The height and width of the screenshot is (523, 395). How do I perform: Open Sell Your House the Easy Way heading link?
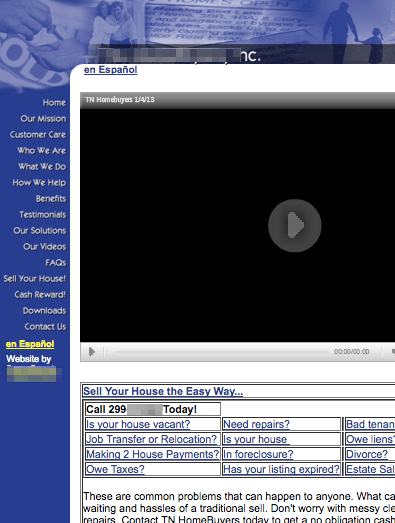(163, 391)
